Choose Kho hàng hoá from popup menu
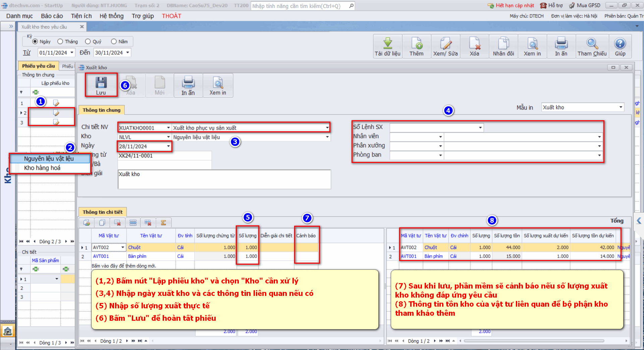Screen dimensions: 644x350 tap(42, 168)
